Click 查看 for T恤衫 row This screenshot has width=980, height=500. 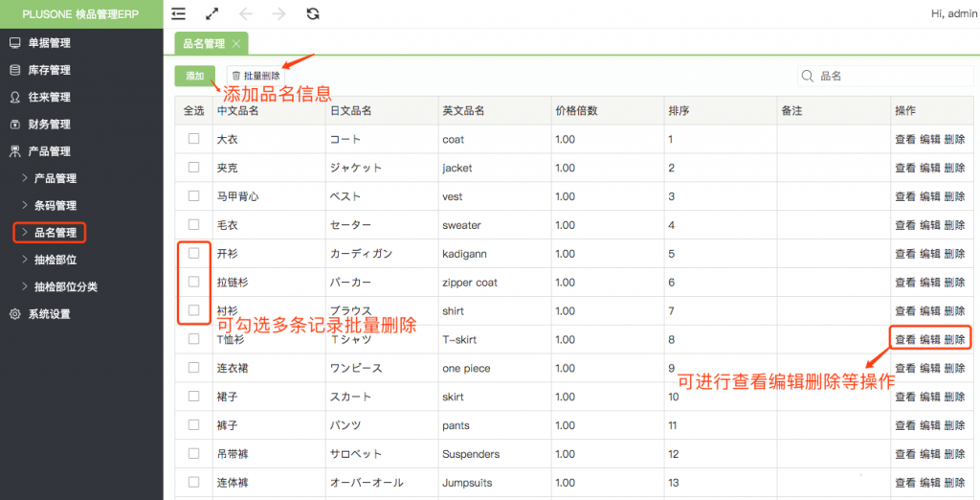905,340
